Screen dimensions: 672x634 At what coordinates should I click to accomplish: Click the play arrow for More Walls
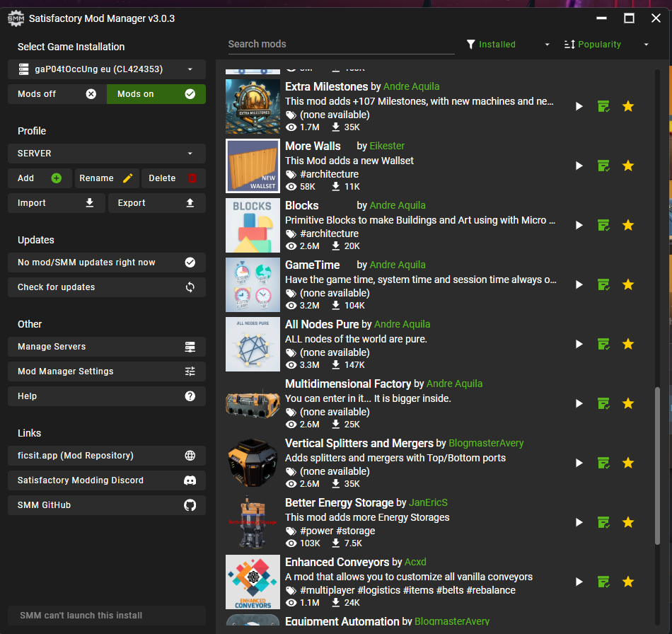(x=579, y=166)
